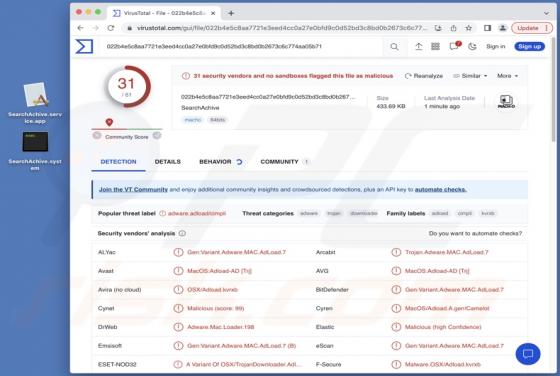Image resolution: width=560 pixels, height=376 pixels.
Task: Open the apps grid icon
Action: point(435,46)
